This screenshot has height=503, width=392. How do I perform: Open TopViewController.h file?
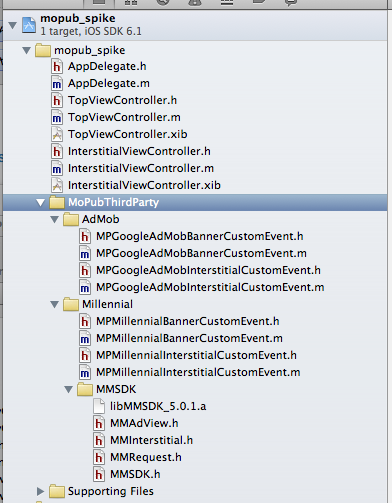coord(122,100)
